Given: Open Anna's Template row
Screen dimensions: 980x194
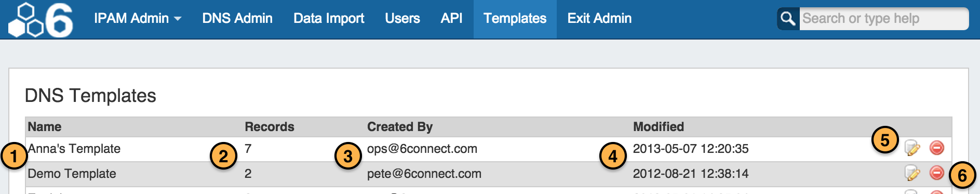Looking at the screenshot, I should pos(489,149).
